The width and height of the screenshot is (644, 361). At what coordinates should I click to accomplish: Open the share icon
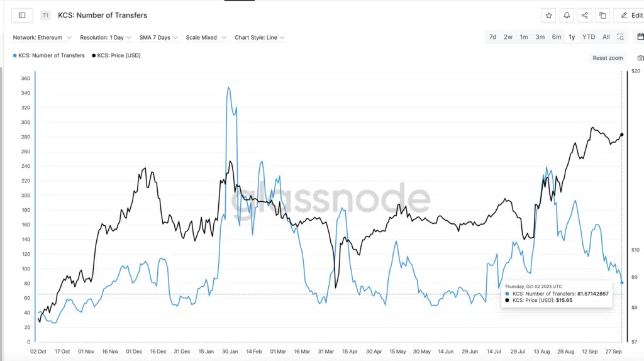click(x=585, y=15)
